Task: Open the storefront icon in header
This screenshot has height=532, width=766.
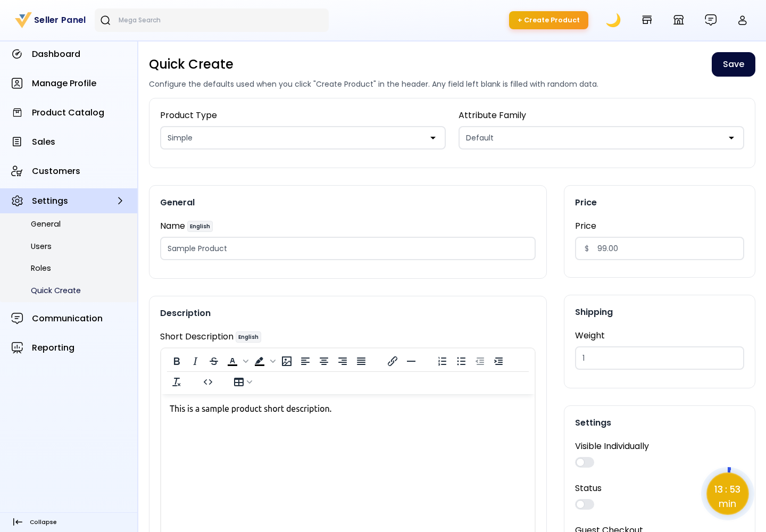Action: [647, 20]
